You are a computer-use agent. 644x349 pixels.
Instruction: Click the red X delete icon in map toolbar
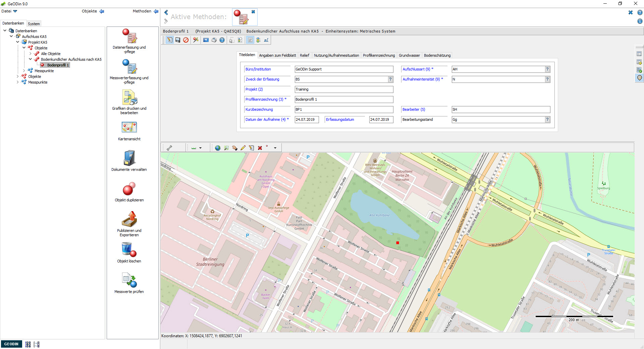point(260,148)
